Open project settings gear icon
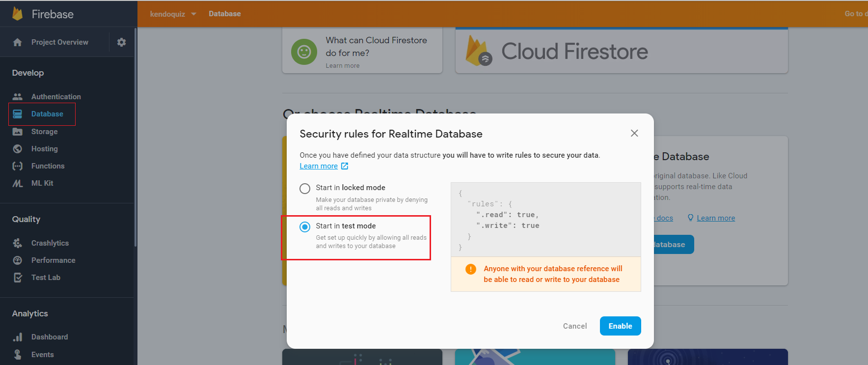The height and width of the screenshot is (365, 868). pos(121,42)
